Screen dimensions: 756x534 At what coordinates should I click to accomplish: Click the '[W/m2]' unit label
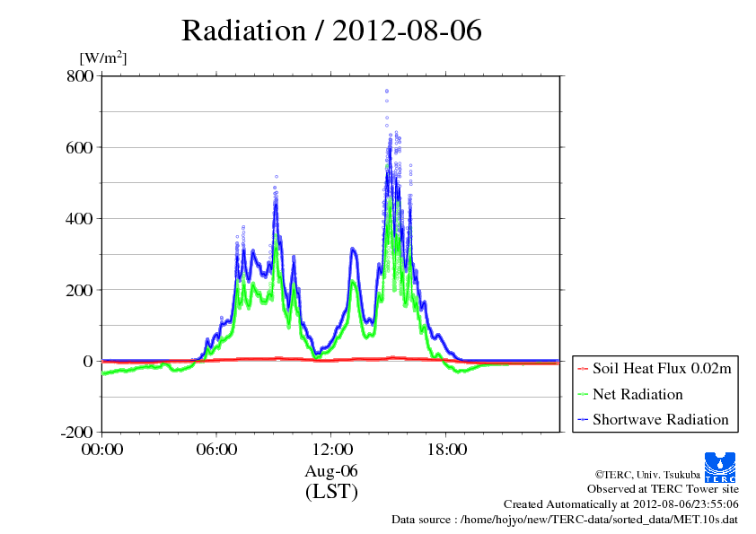pos(103,57)
